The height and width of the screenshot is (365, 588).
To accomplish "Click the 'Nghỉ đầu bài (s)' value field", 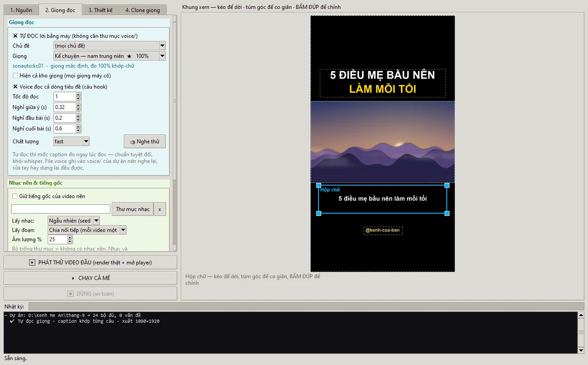I will pos(65,118).
